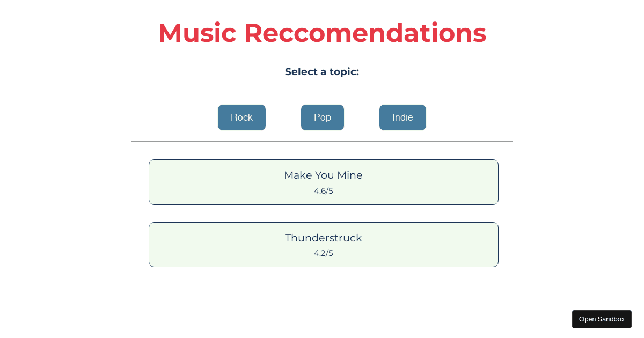The height and width of the screenshot is (338, 644).
Task: Open the Thunderstruck recommendation card
Action: coord(323,244)
